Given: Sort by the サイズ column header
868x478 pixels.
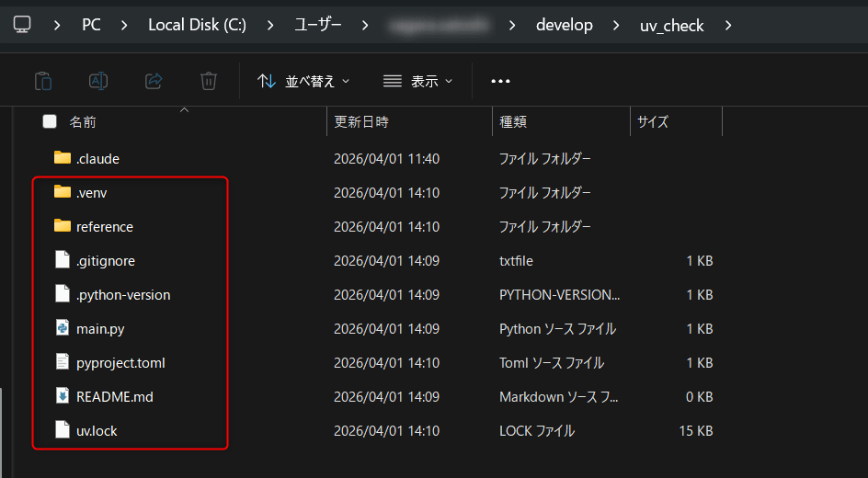Looking at the screenshot, I should pyautogui.click(x=653, y=121).
